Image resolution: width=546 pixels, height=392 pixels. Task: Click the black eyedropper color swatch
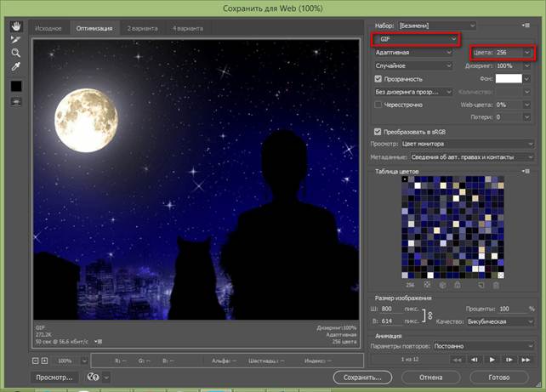tap(15, 86)
